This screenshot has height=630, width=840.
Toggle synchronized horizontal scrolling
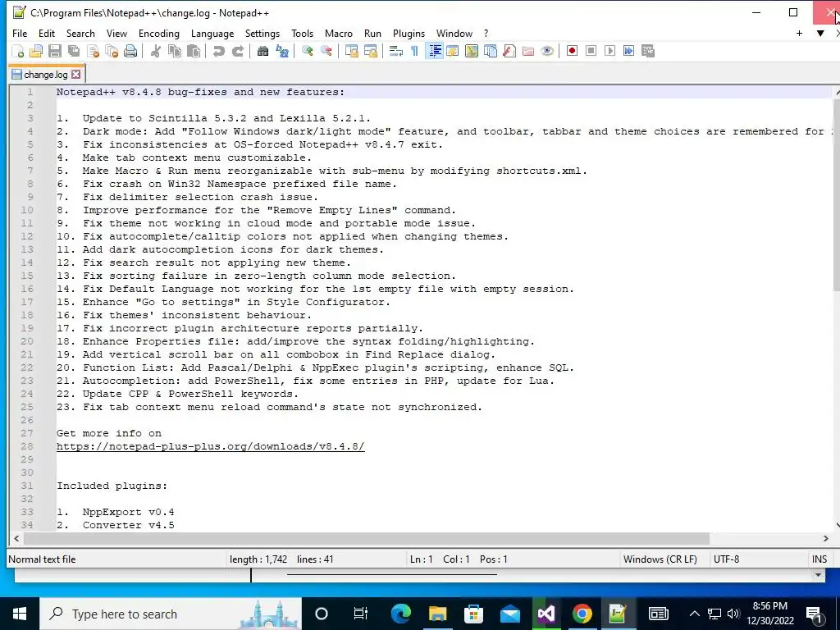(370, 52)
